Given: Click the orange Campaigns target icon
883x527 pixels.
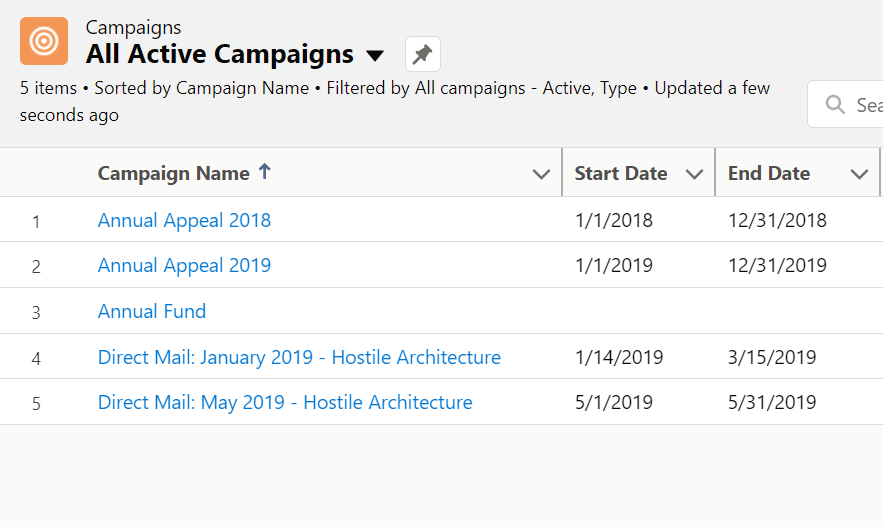Looking at the screenshot, I should point(44,41).
